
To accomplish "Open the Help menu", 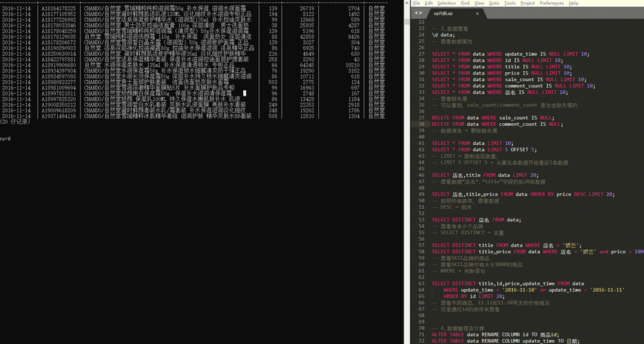I will [573, 3].
